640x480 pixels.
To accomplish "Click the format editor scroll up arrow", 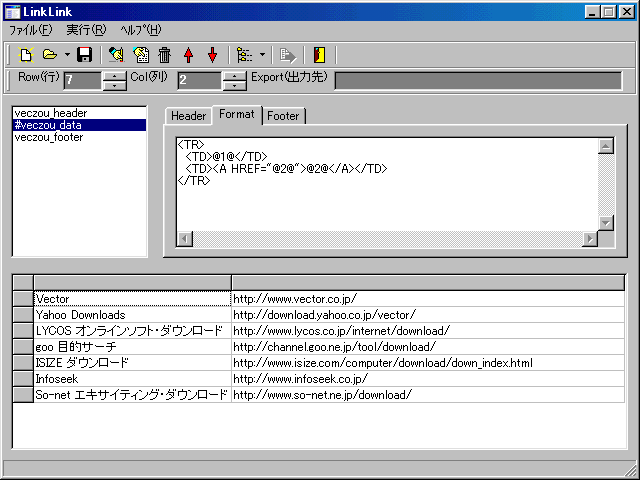I will pyautogui.click(x=606, y=146).
